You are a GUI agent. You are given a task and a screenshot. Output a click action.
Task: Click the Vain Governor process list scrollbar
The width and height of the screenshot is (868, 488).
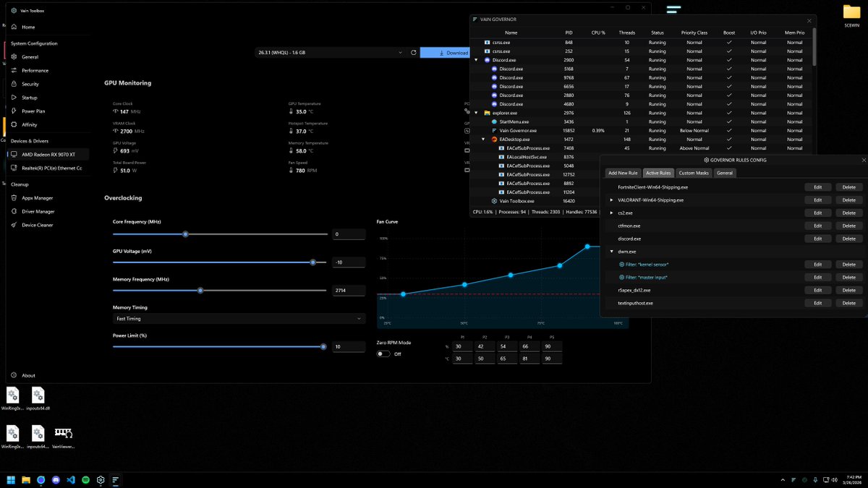(x=814, y=46)
